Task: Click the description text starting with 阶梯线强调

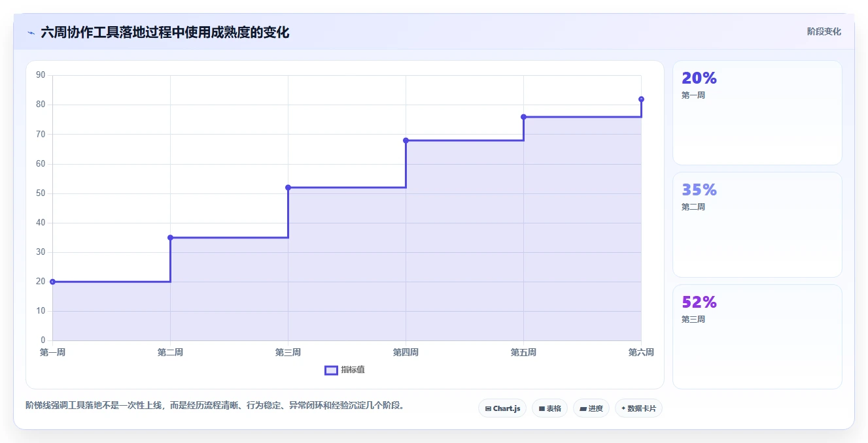Action: click(x=216, y=405)
